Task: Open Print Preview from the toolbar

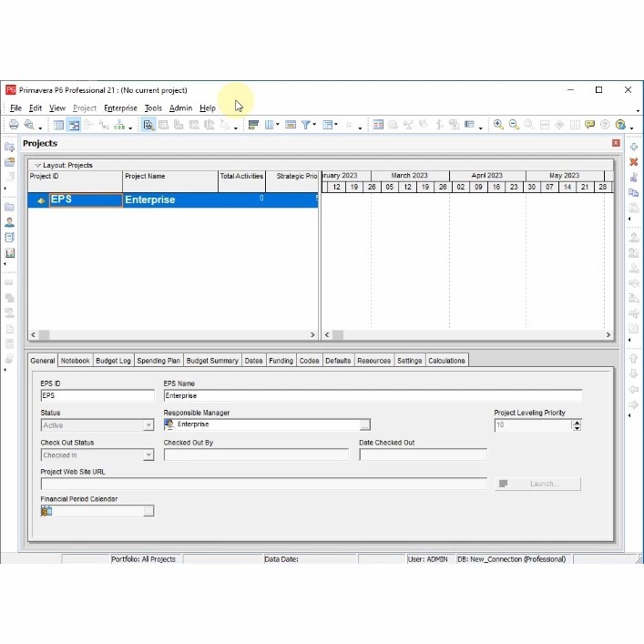Action: coord(29,125)
